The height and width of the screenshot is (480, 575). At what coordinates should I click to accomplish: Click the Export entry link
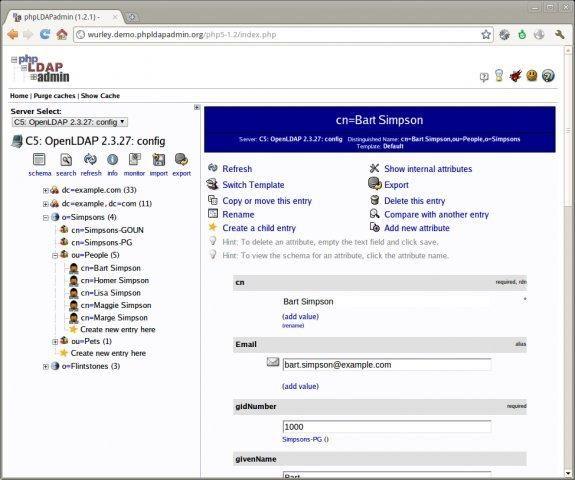396,185
